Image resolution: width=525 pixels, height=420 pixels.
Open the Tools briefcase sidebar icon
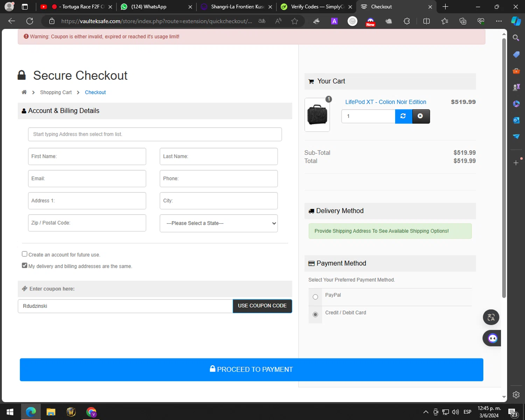516,71
